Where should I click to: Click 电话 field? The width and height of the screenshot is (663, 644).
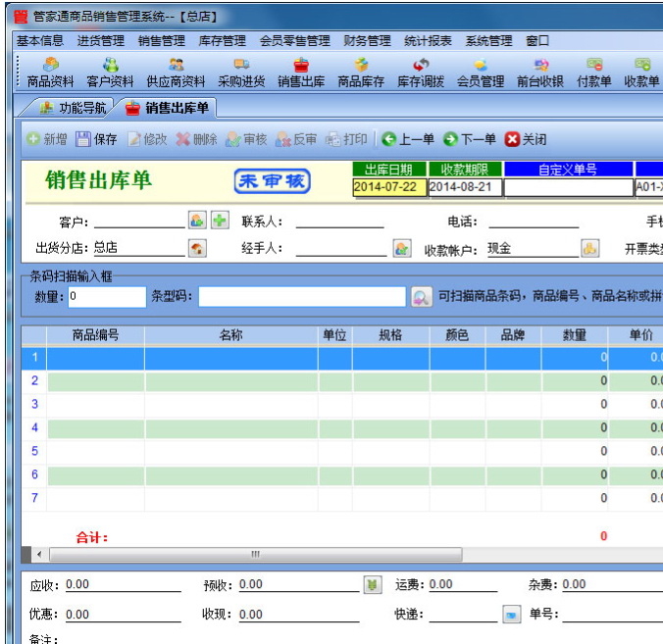534,221
